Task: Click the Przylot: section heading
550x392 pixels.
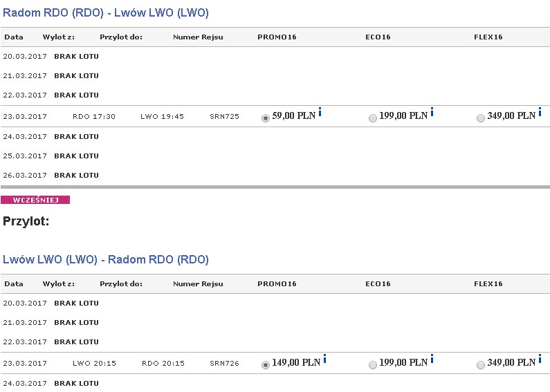Action: point(26,221)
